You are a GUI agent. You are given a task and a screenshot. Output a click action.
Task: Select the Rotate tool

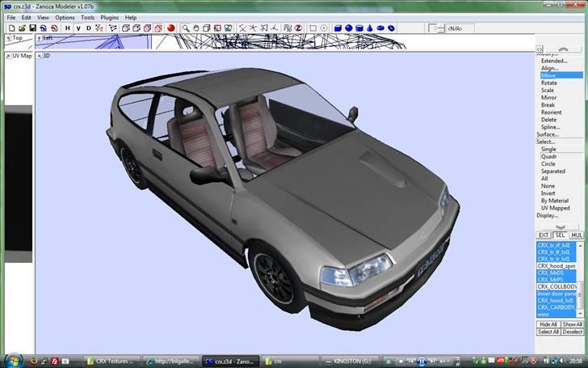pos(549,83)
